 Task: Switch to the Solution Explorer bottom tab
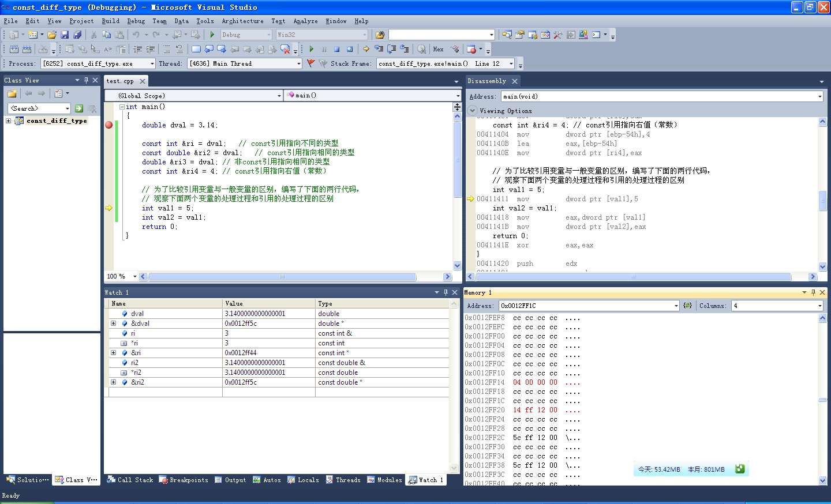[x=28, y=480]
